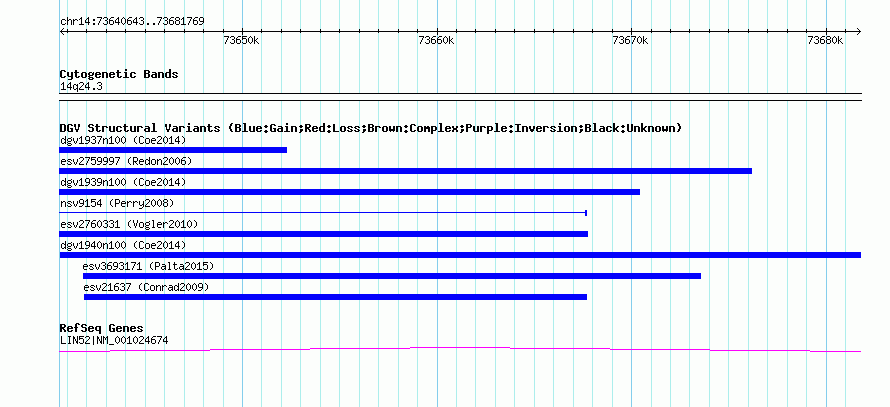Viewport: 890px width, 407px height.
Task: Select the dgv1937n100 blue gain bar
Action: pyautogui.click(x=173, y=150)
